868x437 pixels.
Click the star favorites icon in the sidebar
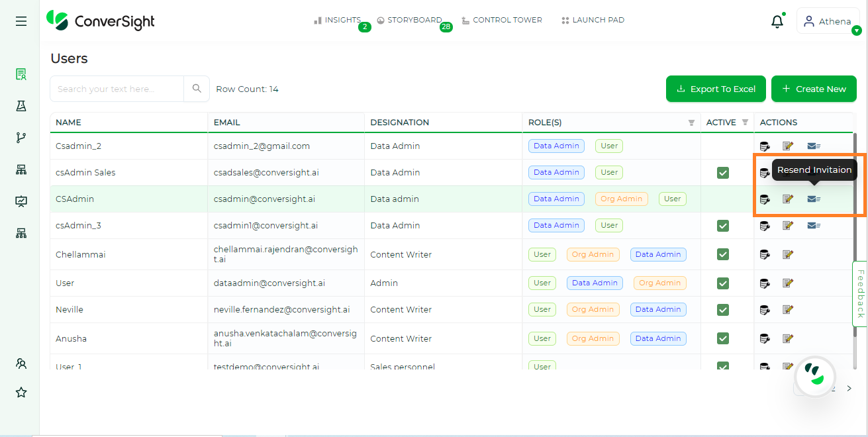pos(21,392)
